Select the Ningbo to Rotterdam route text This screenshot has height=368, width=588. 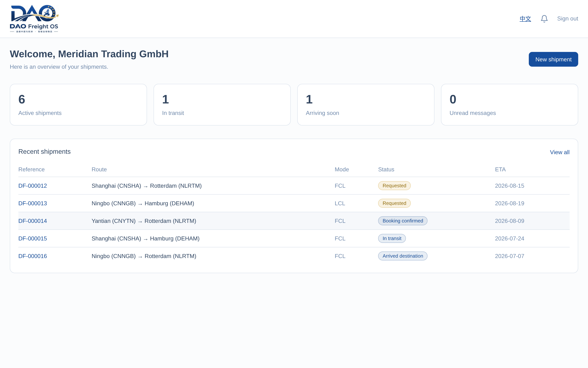tap(144, 256)
